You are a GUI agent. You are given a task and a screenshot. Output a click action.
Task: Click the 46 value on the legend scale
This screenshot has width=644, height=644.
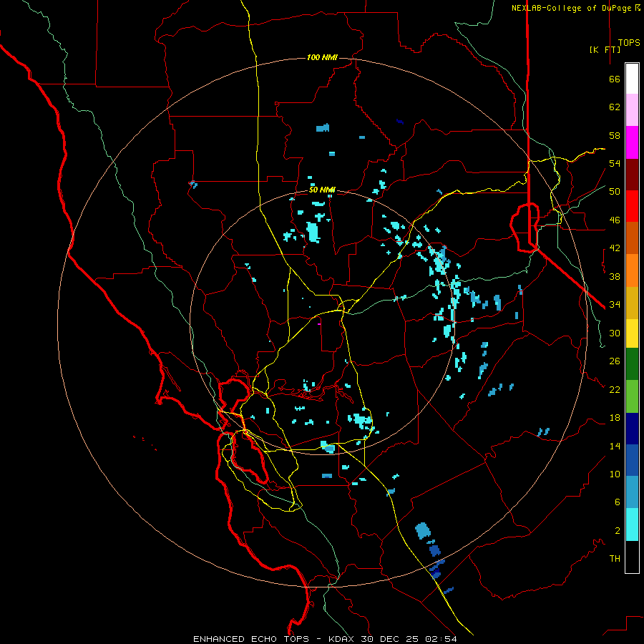point(615,220)
